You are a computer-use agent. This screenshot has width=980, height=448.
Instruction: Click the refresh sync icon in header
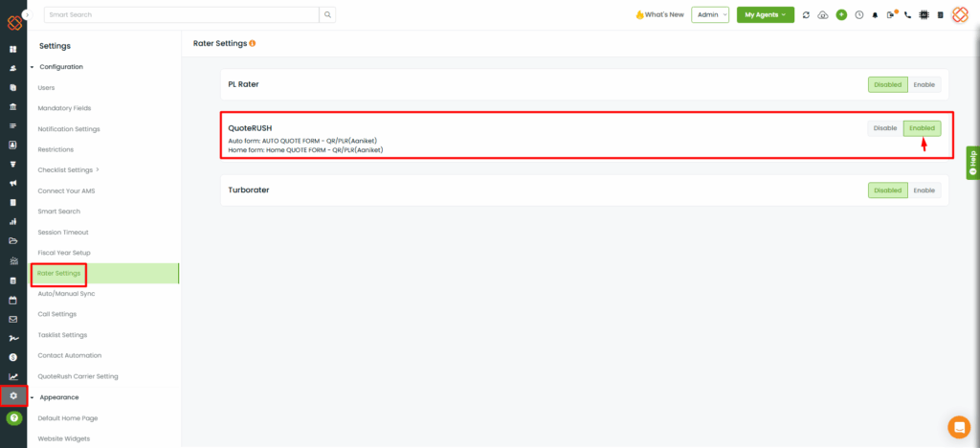click(806, 15)
